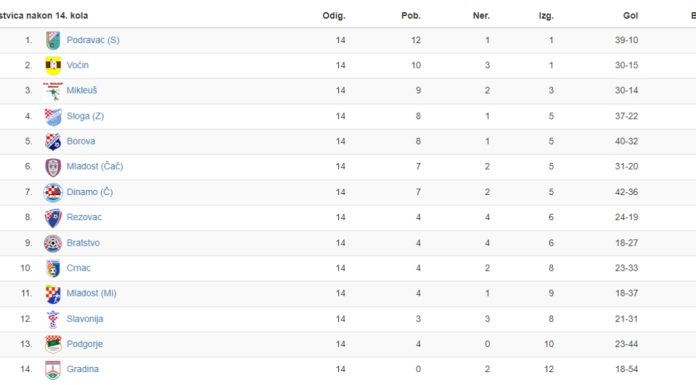696x385 pixels.
Task: Open the Podravac (S) team link
Action: pyautogui.click(x=93, y=40)
